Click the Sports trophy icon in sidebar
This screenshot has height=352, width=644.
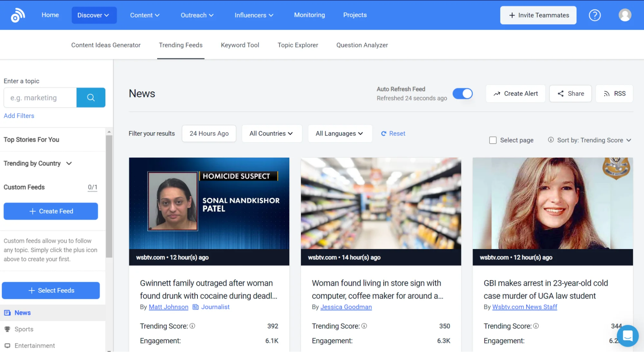(x=7, y=329)
